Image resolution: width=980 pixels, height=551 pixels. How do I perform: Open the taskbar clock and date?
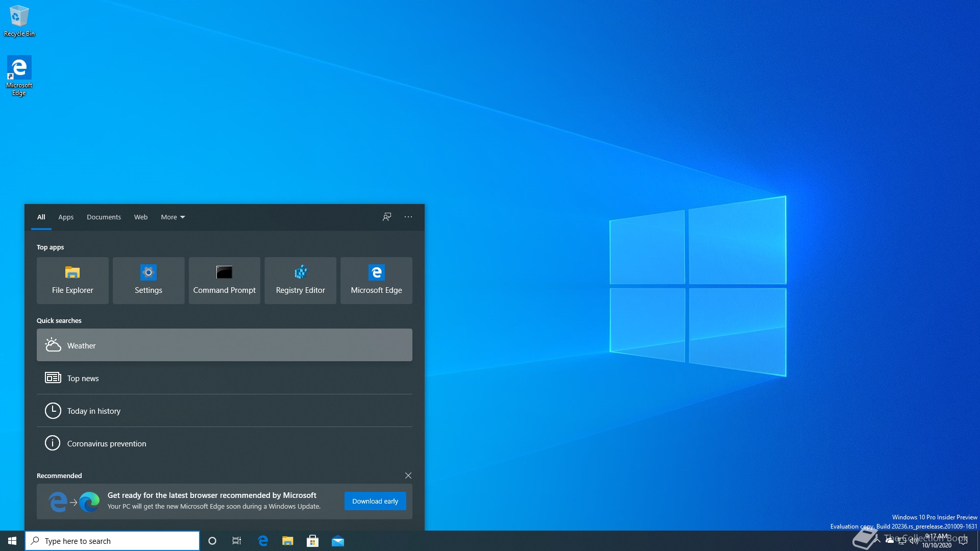click(x=937, y=541)
